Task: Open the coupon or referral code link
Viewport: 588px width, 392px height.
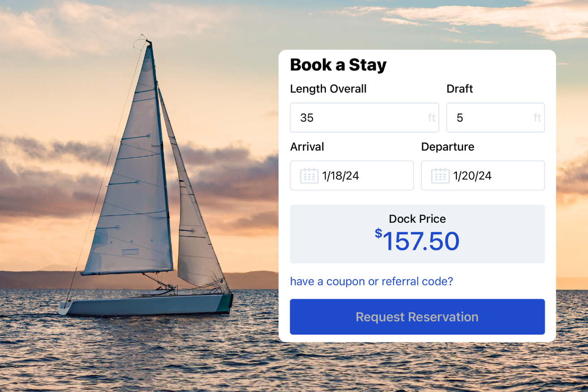Action: [371, 281]
